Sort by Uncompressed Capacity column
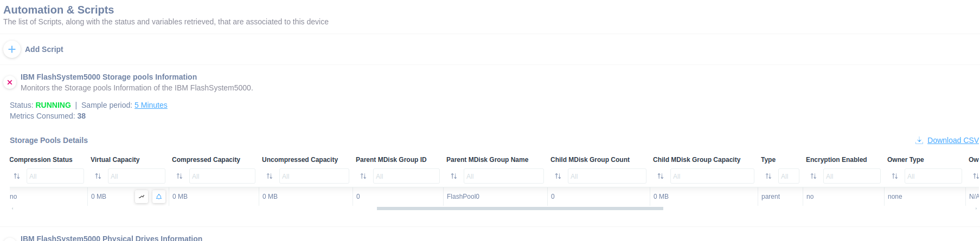The image size is (980, 241). pos(270,176)
